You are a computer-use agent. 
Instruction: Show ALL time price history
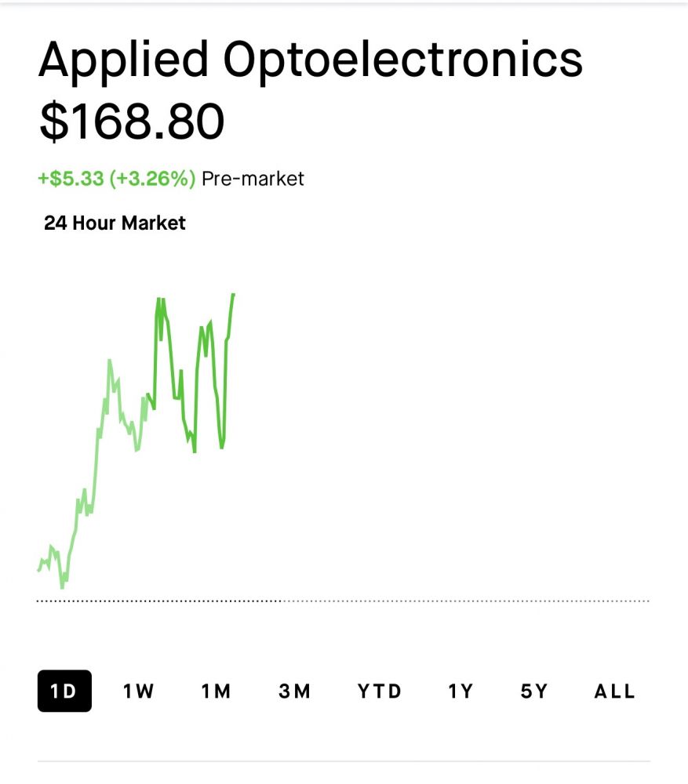pyautogui.click(x=614, y=691)
